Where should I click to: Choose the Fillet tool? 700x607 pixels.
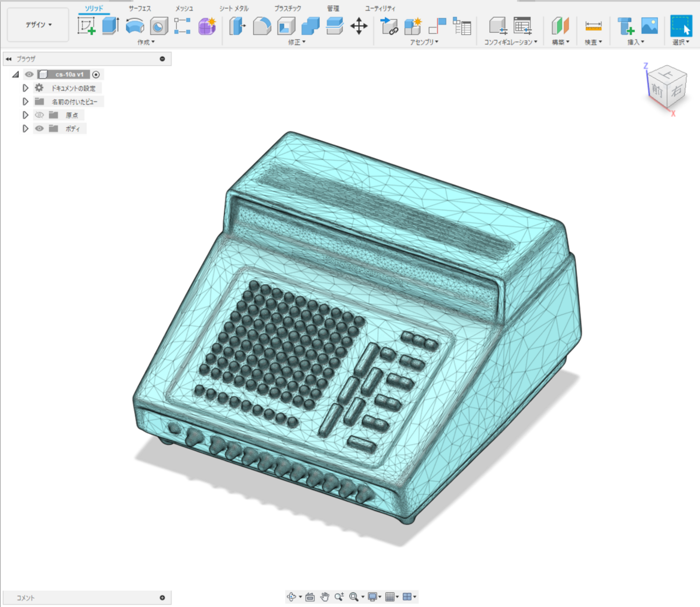(x=262, y=26)
